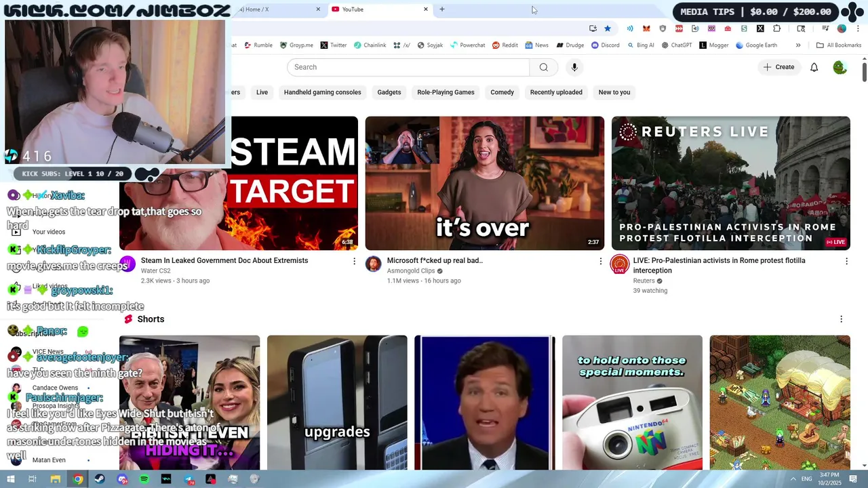Open a new browser tab
The height and width of the screenshot is (488, 868).
click(442, 9)
